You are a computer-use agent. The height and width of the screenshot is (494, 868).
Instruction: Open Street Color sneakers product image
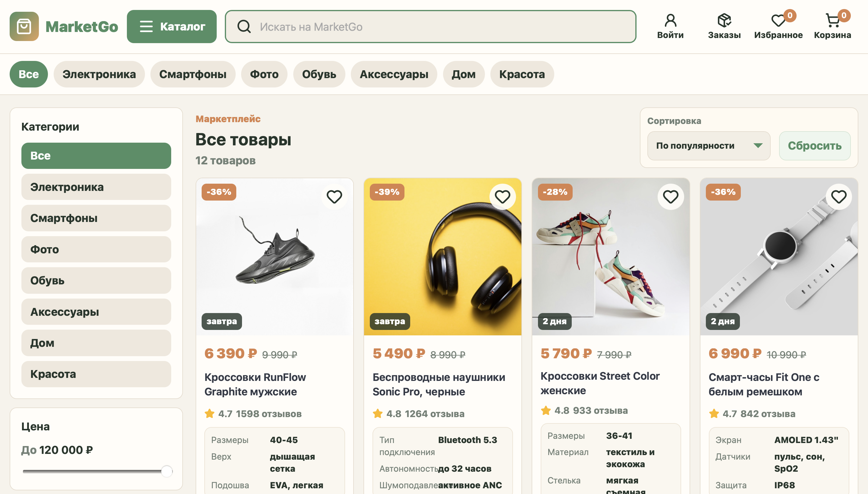pos(611,257)
